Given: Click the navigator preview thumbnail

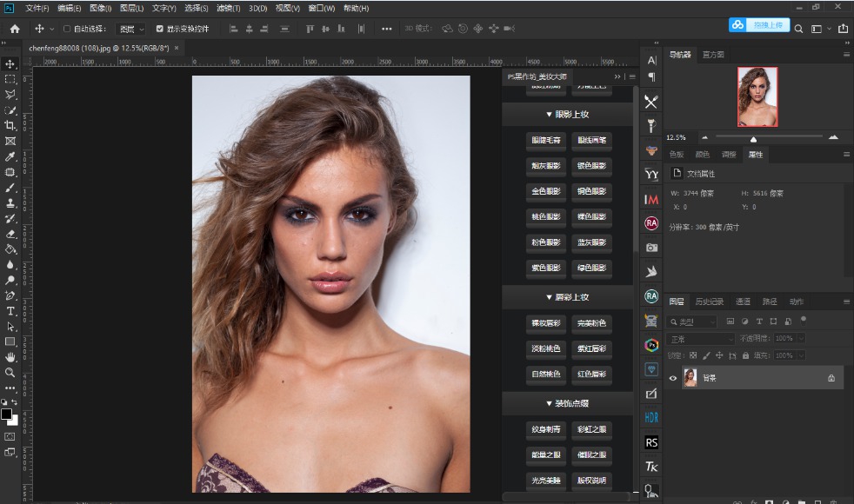Looking at the screenshot, I should click(x=757, y=96).
